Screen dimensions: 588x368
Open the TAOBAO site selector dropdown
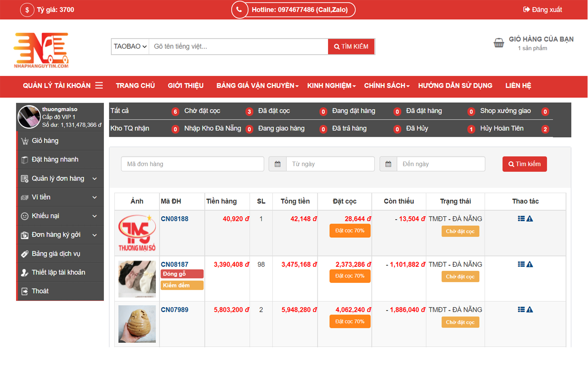tap(130, 46)
